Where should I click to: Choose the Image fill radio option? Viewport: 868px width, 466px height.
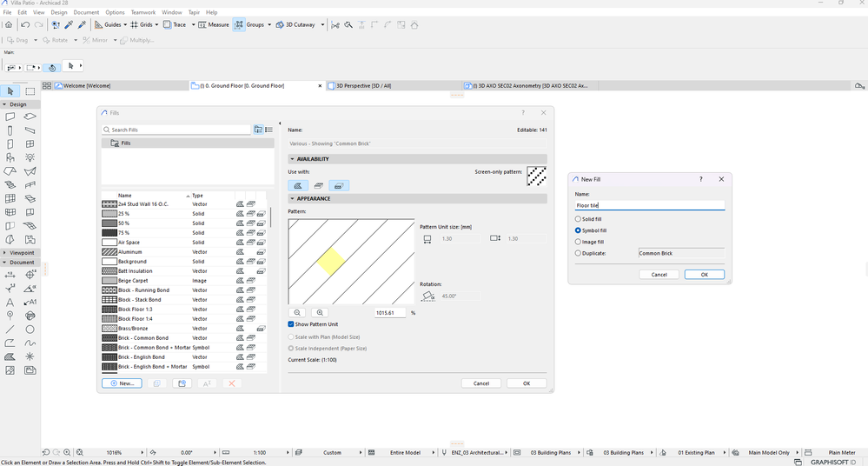click(578, 242)
